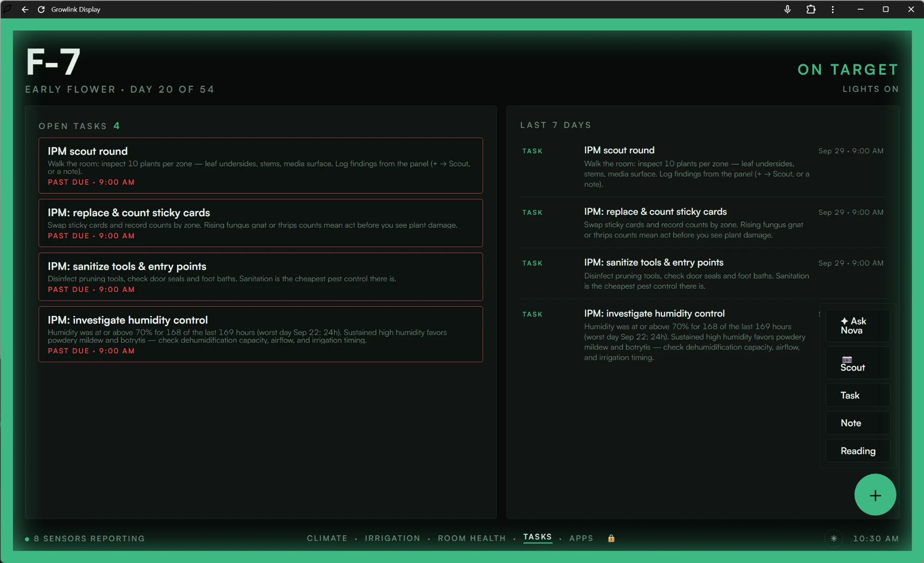Open Ask Nova assistant
The width and height of the screenshot is (924, 563).
click(858, 326)
